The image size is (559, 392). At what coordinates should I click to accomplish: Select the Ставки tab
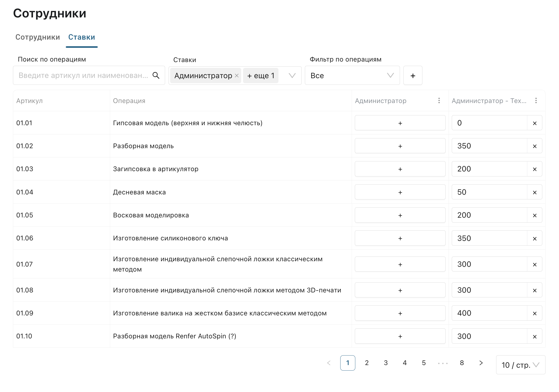[82, 37]
